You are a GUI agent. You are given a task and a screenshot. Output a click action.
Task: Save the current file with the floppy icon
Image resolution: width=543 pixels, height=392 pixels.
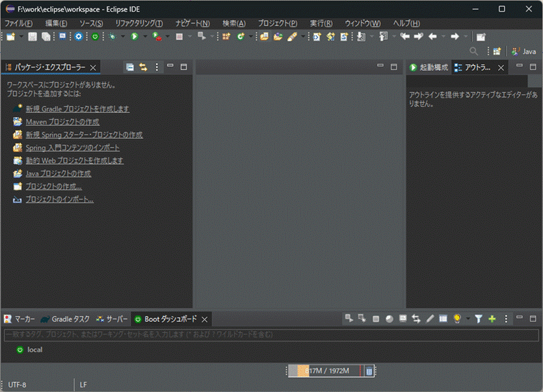pos(33,36)
